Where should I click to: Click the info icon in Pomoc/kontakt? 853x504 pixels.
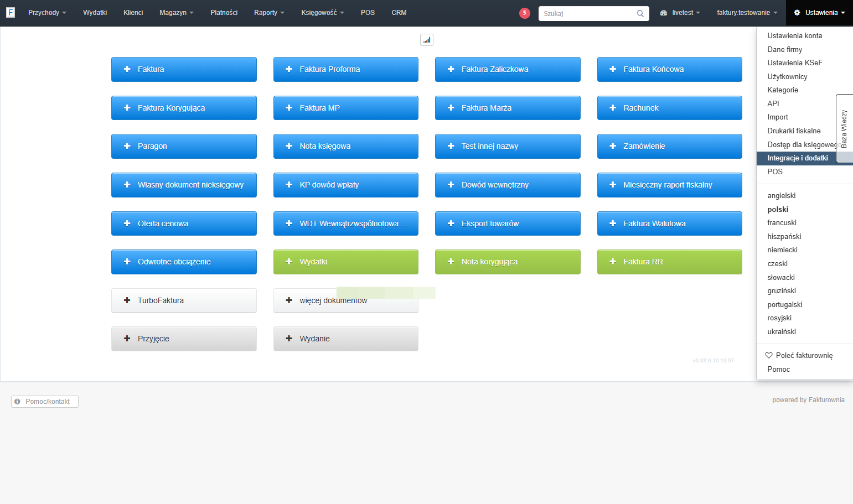(x=18, y=402)
